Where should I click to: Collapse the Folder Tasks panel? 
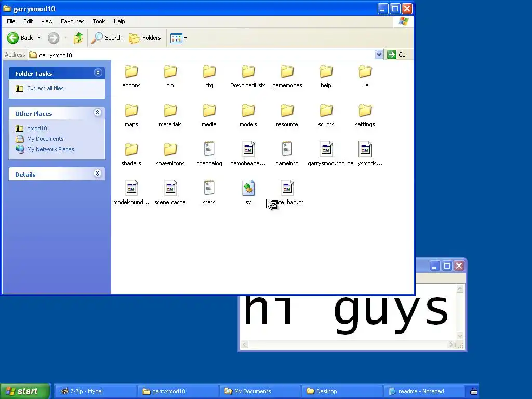coord(98,73)
